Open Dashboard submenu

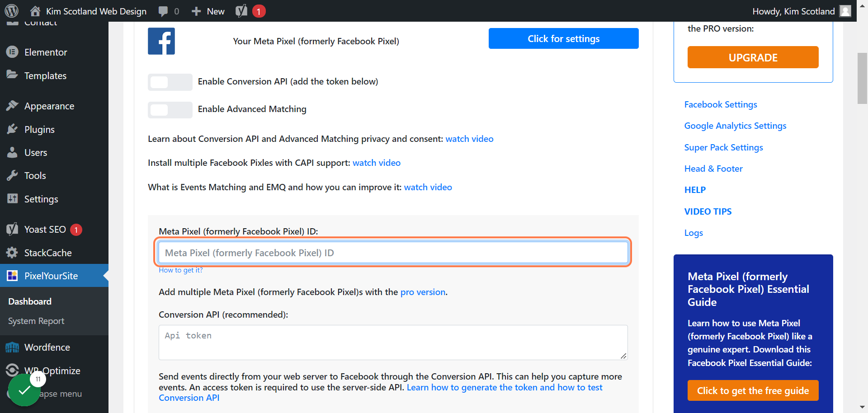[30, 301]
